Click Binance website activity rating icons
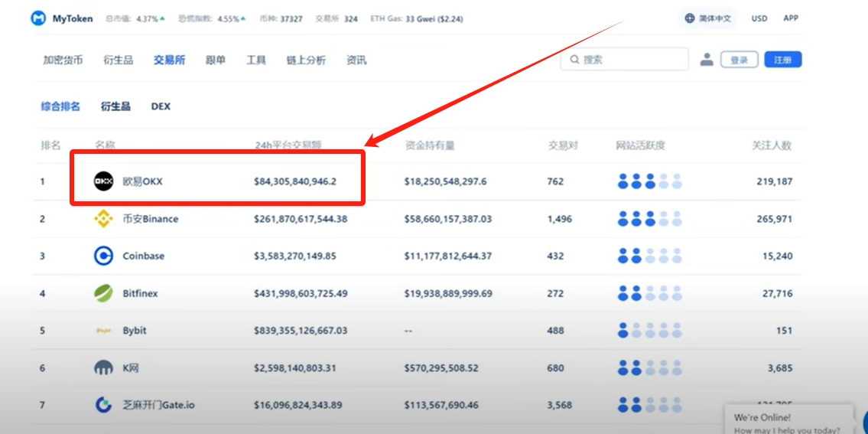The height and width of the screenshot is (434, 868). pos(649,219)
